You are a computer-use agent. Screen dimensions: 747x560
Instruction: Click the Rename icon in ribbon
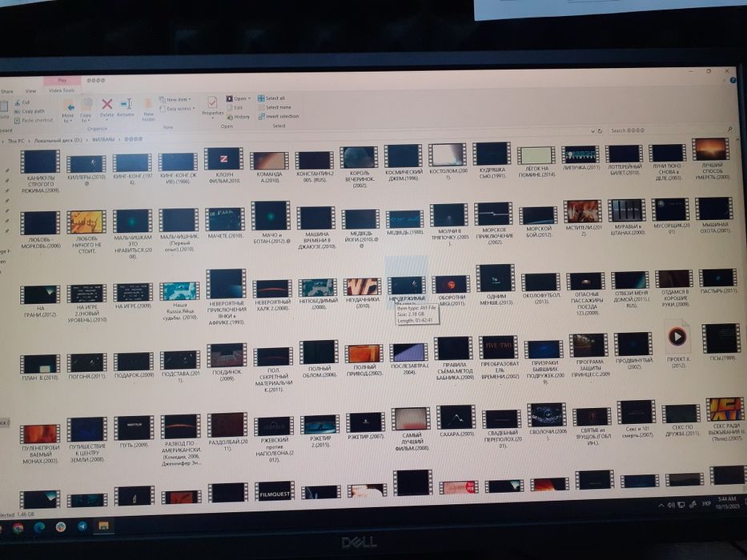pyautogui.click(x=126, y=104)
